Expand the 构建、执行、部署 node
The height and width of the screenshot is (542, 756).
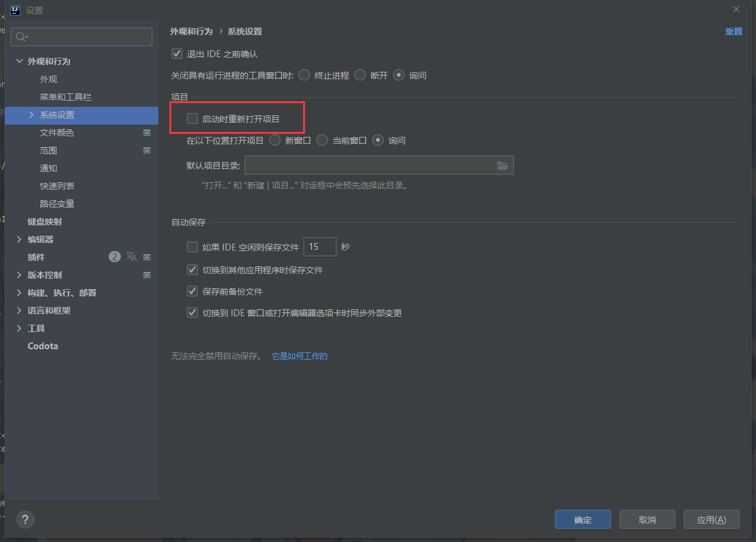[x=20, y=293]
